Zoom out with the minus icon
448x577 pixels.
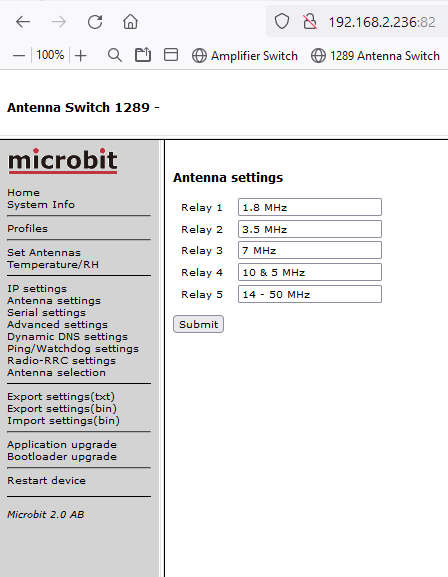(19, 56)
